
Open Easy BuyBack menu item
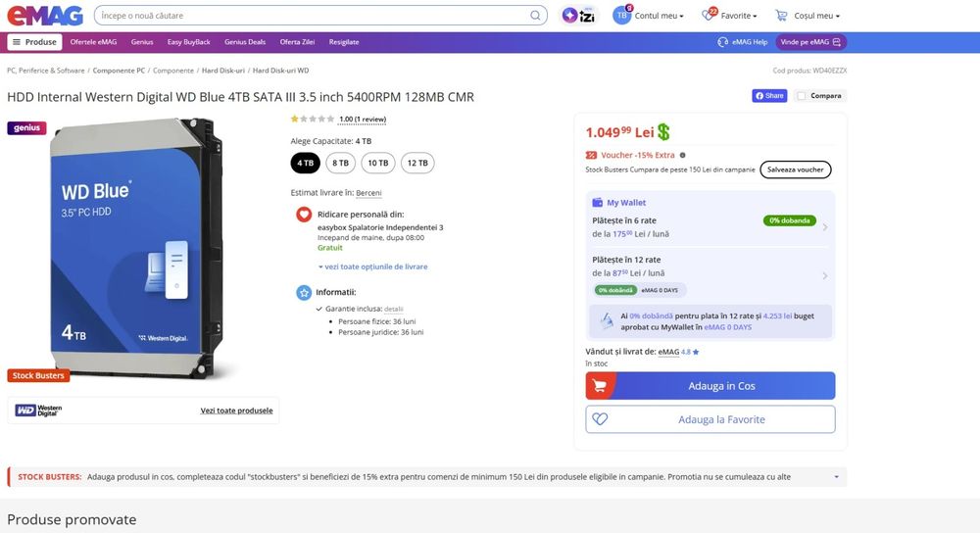click(x=189, y=42)
